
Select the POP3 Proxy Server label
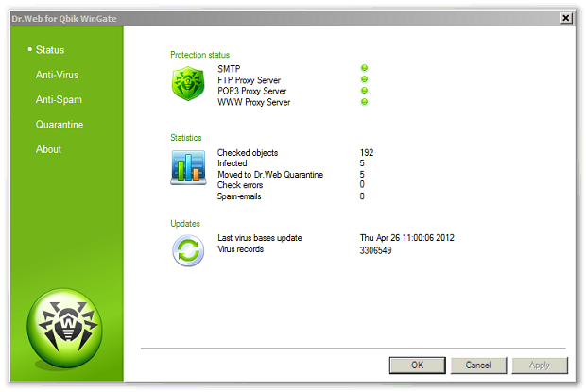coord(252,91)
